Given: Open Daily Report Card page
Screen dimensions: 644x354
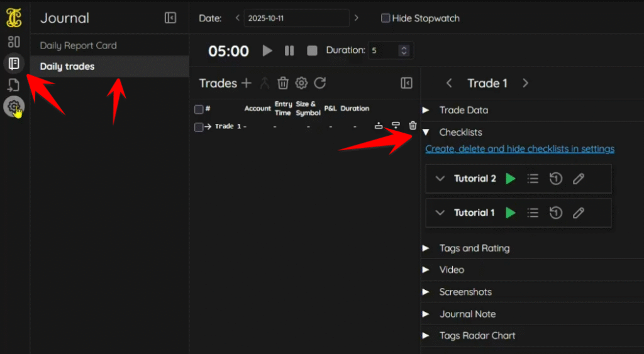Looking at the screenshot, I should coord(78,45).
